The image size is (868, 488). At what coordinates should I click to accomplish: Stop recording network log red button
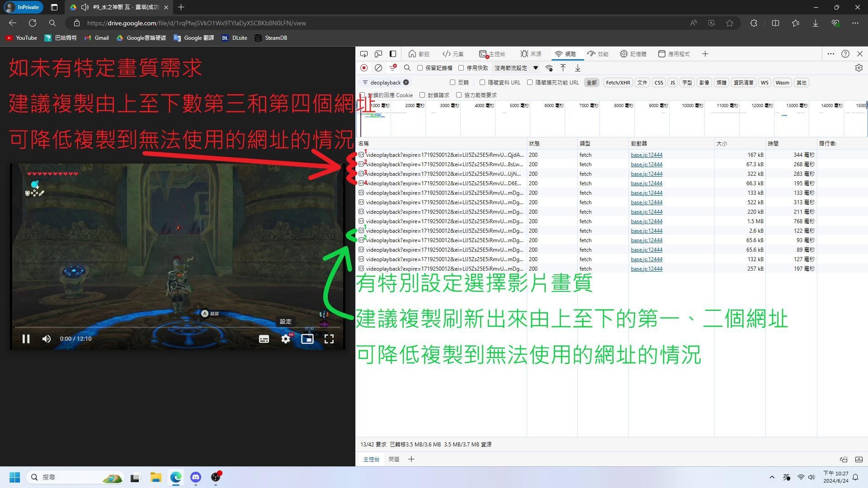(364, 68)
